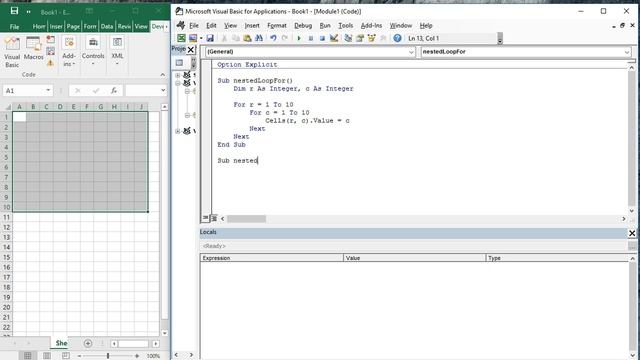Save the project with VBA save icon
This screenshot has width=640, height=360.
[210, 38]
